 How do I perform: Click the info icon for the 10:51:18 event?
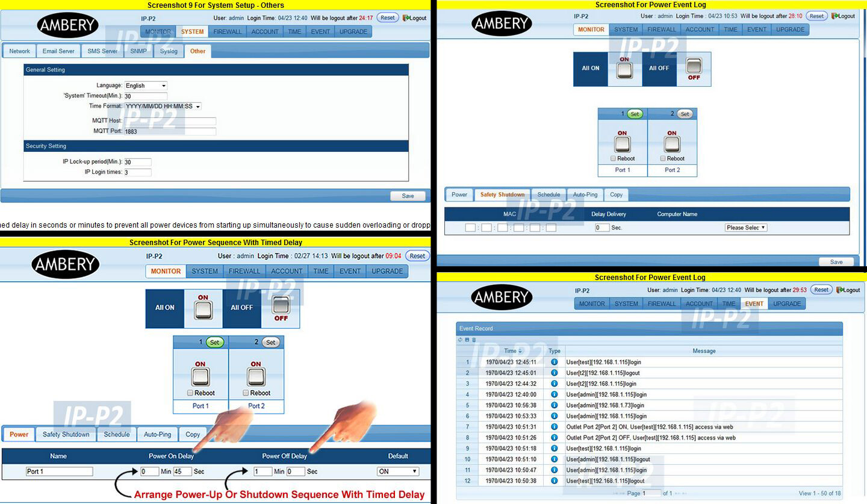[x=555, y=449]
